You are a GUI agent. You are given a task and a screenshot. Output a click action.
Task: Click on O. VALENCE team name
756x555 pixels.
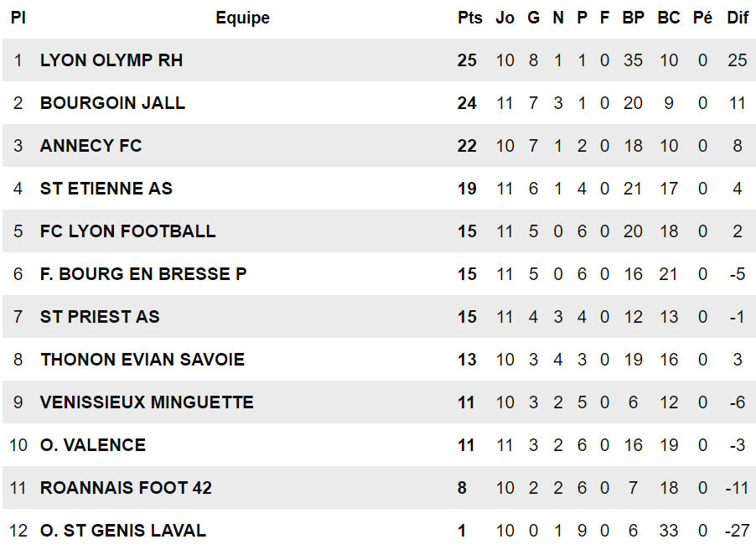92,445
